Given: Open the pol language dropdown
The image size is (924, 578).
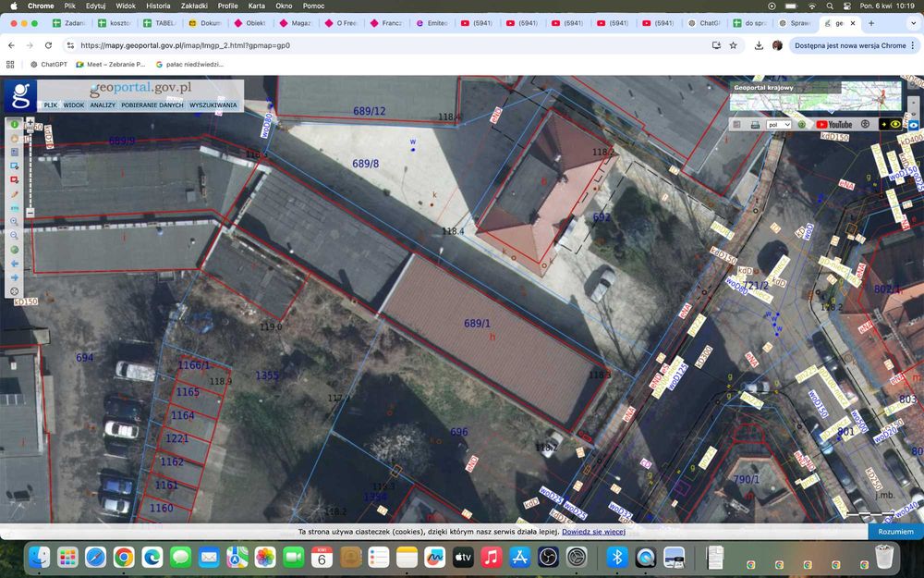Looking at the screenshot, I should 778,125.
